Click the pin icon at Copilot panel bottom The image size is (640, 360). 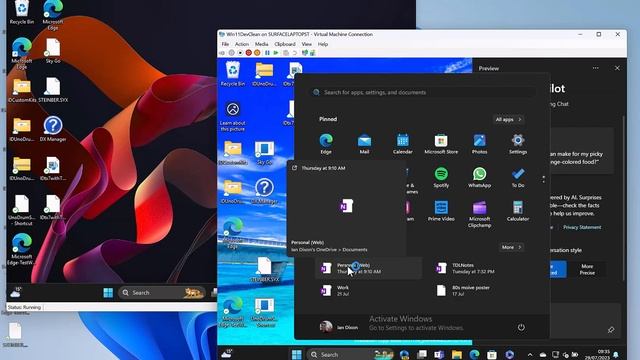pyautogui.click(x=611, y=329)
